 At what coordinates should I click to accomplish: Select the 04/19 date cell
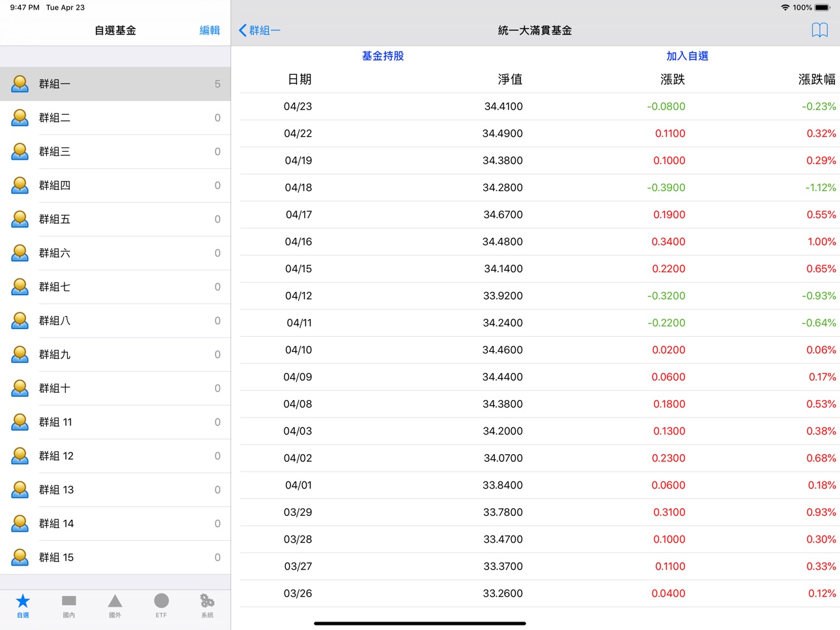coord(298,160)
